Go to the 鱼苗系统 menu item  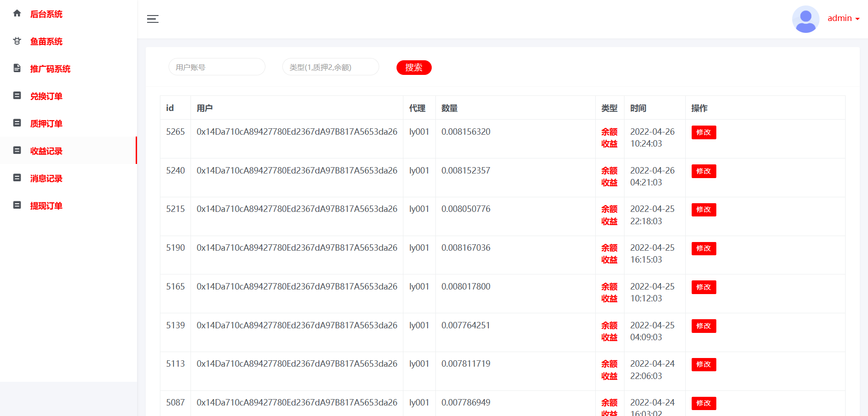(x=46, y=42)
